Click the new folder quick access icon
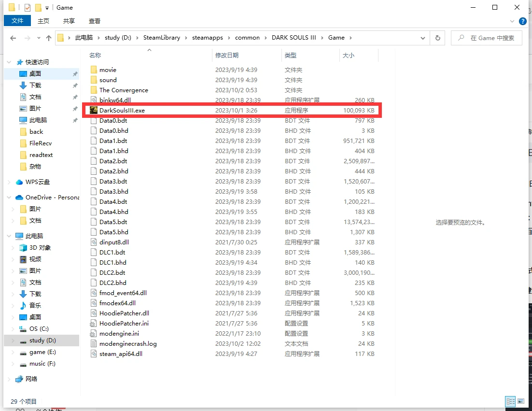532x411 pixels. 38,7
